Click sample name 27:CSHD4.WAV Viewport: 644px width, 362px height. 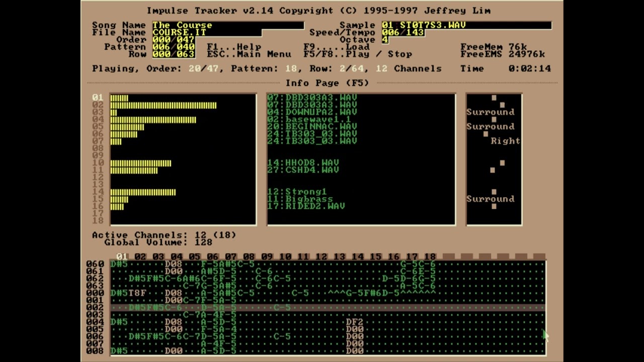[303, 170]
